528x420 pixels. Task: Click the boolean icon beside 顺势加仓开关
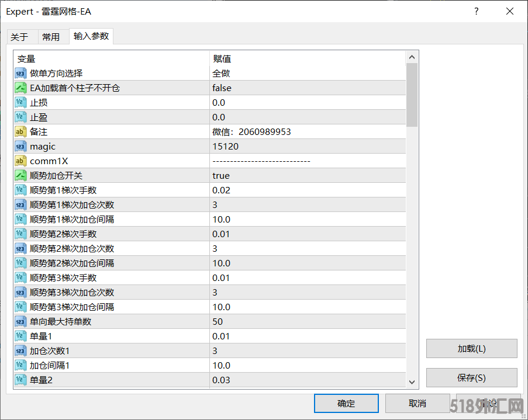pos(20,176)
